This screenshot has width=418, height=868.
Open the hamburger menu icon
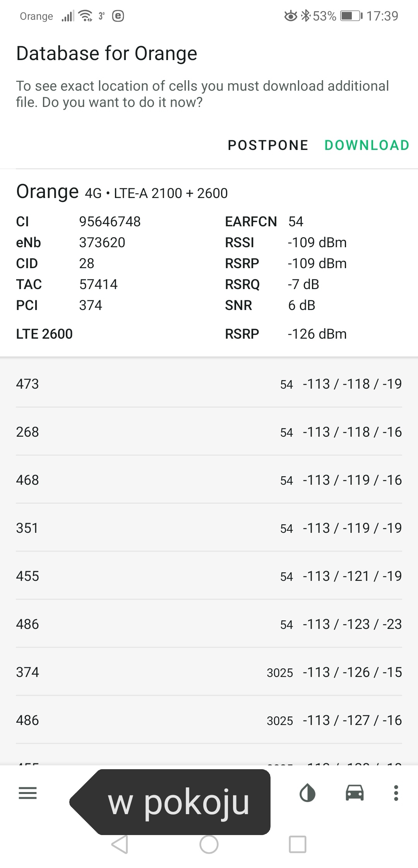point(27,793)
